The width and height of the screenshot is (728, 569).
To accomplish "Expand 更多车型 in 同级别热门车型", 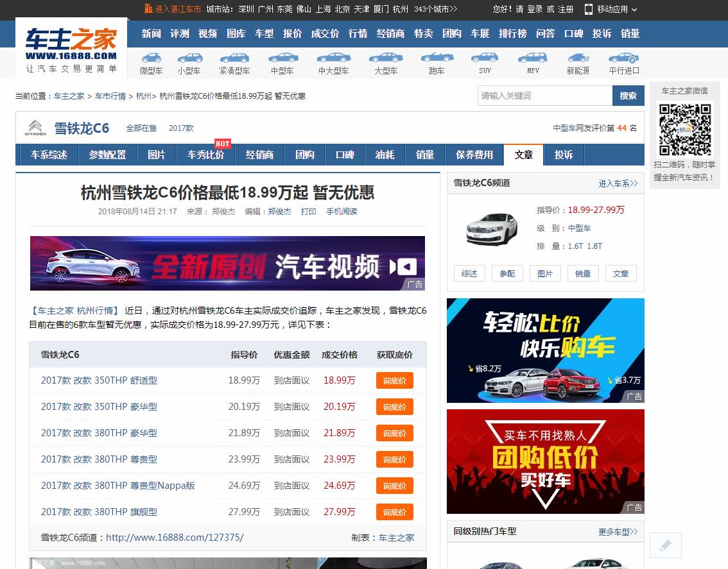I will 618,531.
